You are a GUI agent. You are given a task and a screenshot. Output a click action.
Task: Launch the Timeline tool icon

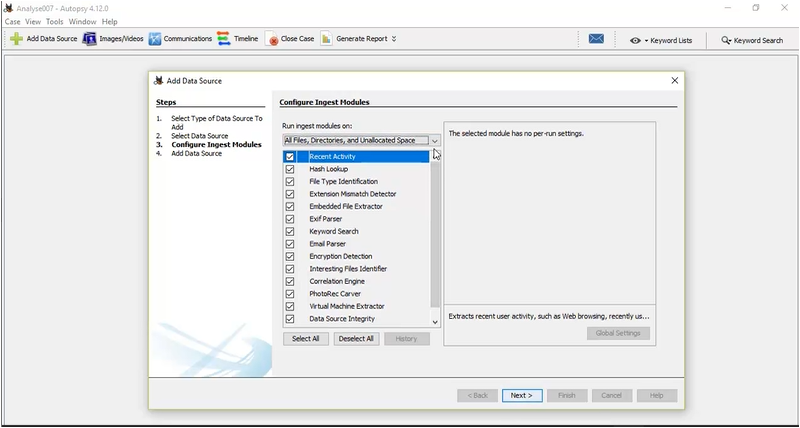pyautogui.click(x=225, y=39)
